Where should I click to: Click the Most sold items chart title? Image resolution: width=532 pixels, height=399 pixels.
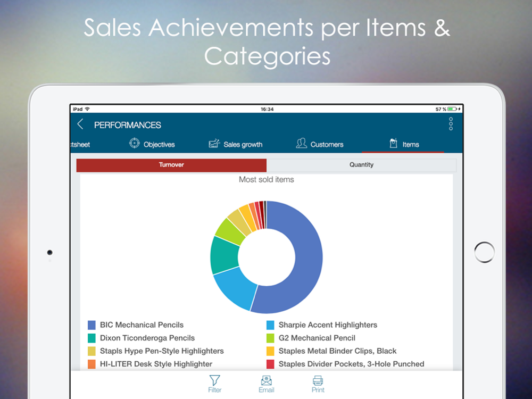pyautogui.click(x=267, y=179)
